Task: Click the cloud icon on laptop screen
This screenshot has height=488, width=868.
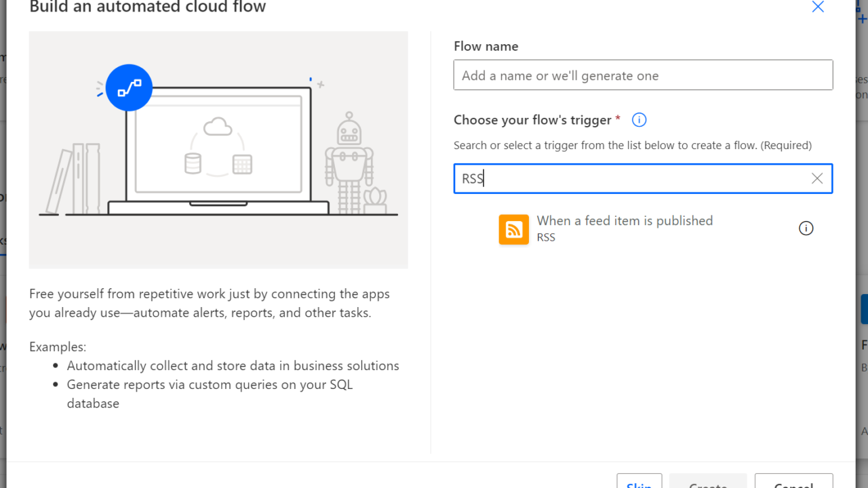Action: (218, 127)
